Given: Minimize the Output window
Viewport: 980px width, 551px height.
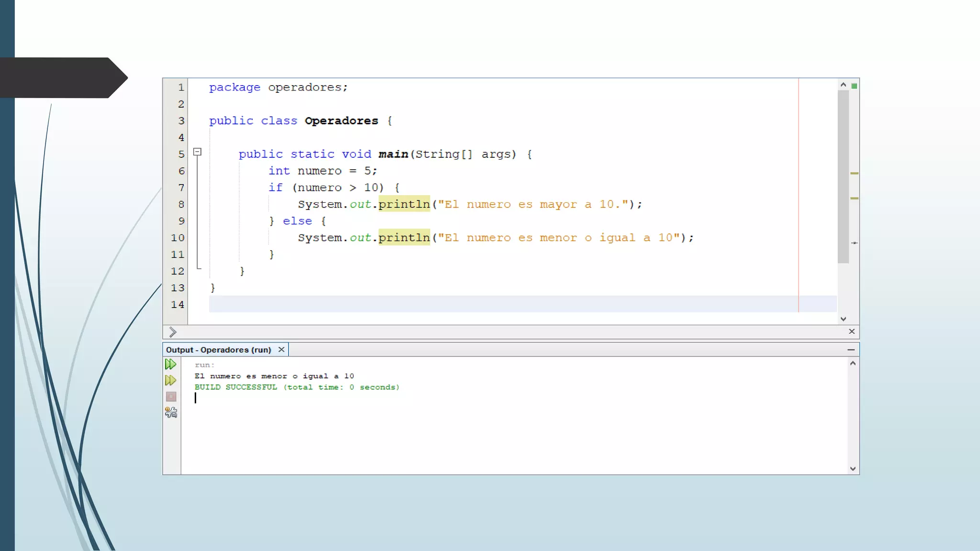Looking at the screenshot, I should (851, 350).
